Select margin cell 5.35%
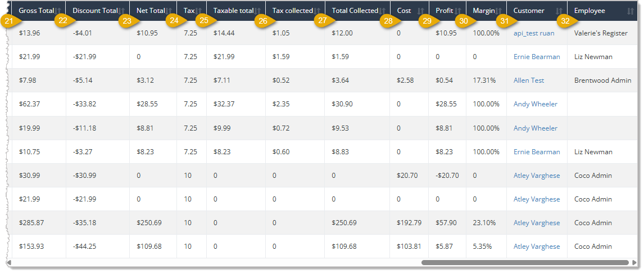This screenshot has height=273, width=644. [482, 247]
